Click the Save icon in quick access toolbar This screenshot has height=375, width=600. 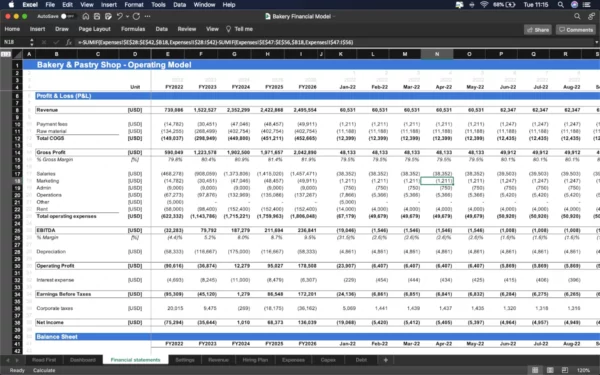coord(97,16)
